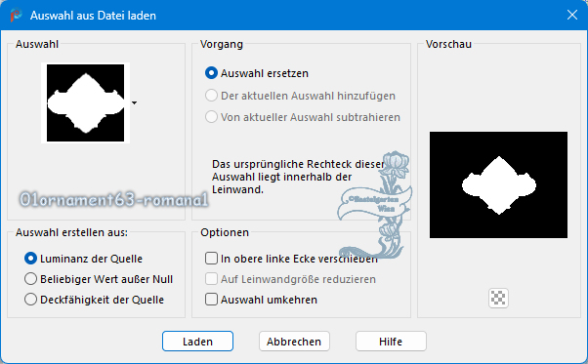Select Von aktueller Auswahl subtrahieren option
This screenshot has height=364, width=588.
[211, 117]
